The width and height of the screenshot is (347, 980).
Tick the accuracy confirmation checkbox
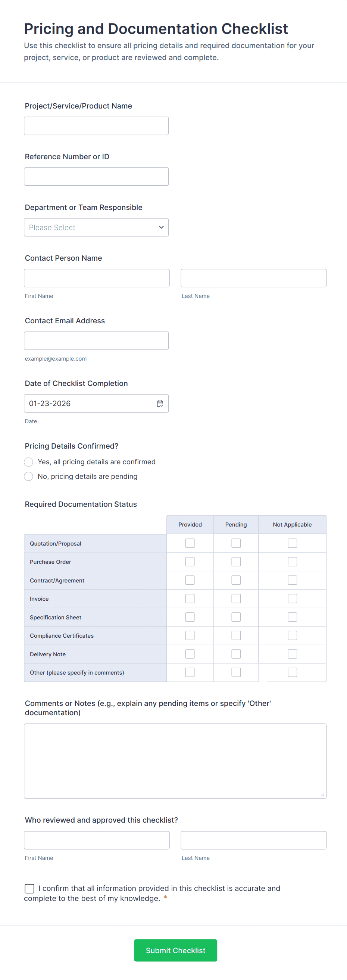29,888
